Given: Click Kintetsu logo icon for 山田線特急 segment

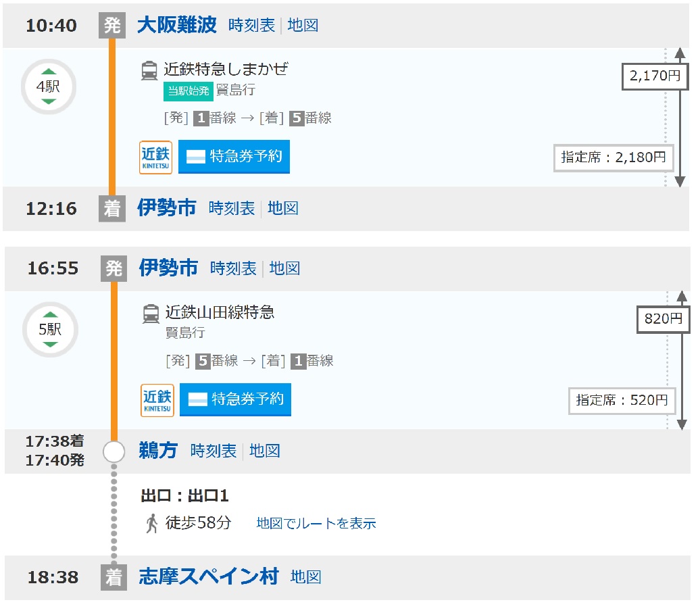Looking at the screenshot, I should [x=157, y=400].
